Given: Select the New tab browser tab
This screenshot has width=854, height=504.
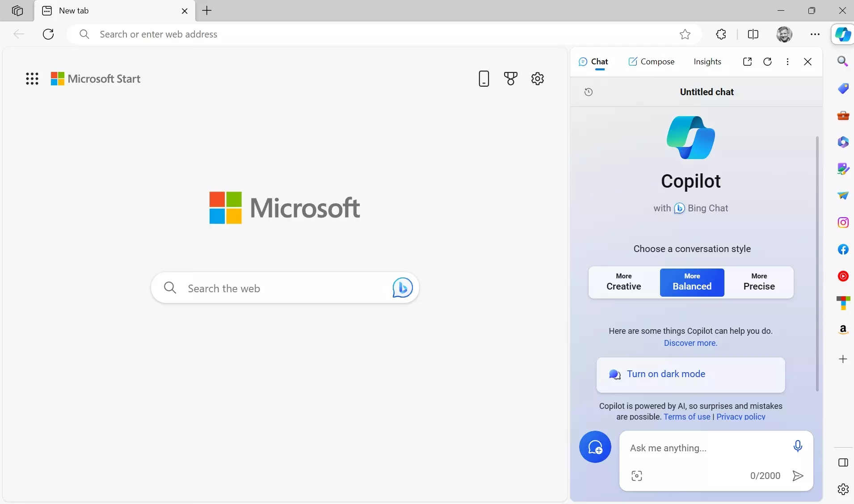Looking at the screenshot, I should [x=114, y=11].
